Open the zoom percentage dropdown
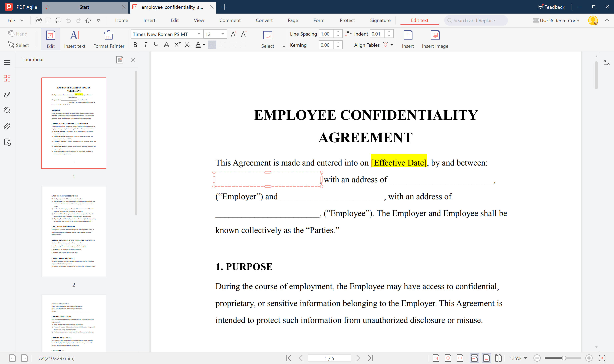The image size is (614, 364). [526, 358]
